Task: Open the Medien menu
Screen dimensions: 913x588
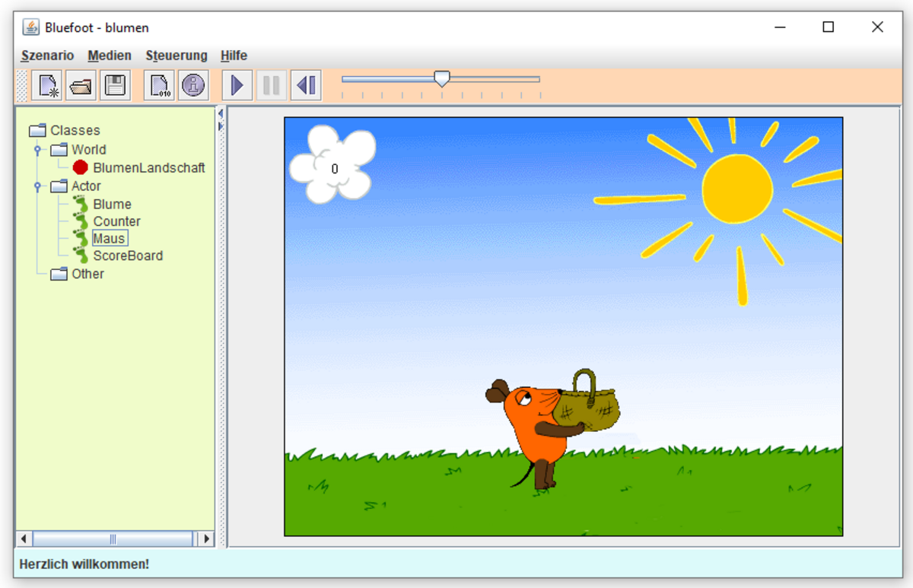Action: [110, 56]
